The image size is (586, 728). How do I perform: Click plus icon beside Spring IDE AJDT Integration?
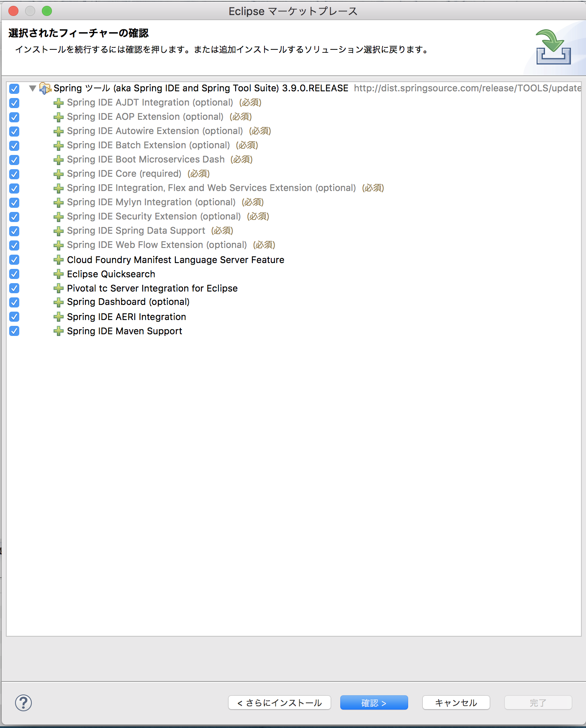(x=59, y=103)
